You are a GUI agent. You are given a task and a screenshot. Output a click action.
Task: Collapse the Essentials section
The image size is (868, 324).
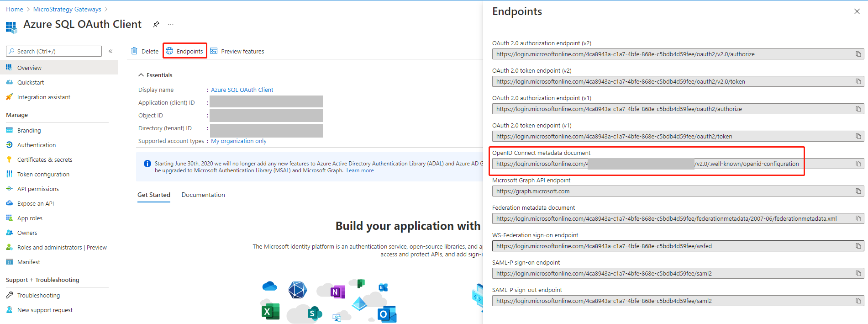141,75
